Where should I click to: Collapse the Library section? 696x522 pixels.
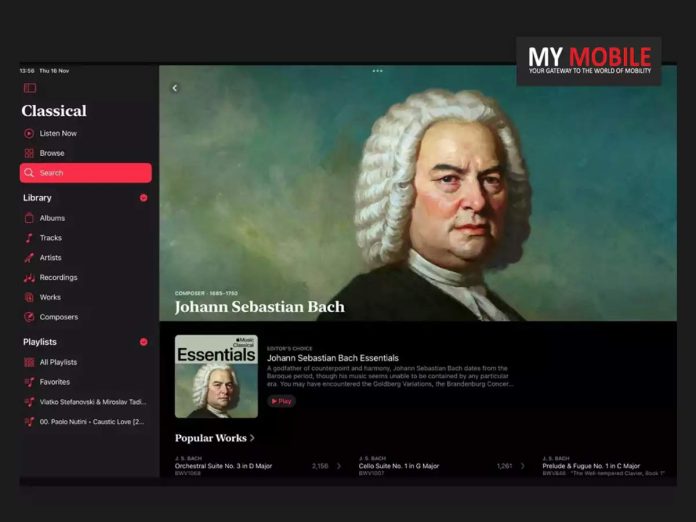(143, 198)
